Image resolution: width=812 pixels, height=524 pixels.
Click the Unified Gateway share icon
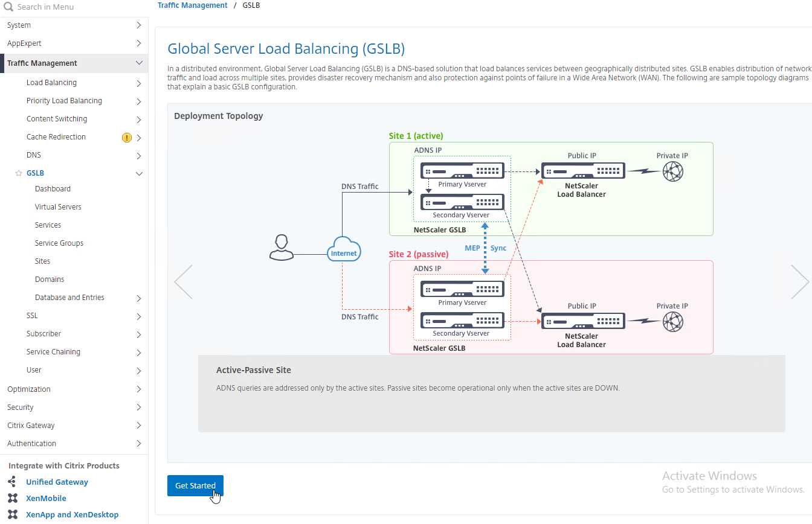[x=12, y=482]
